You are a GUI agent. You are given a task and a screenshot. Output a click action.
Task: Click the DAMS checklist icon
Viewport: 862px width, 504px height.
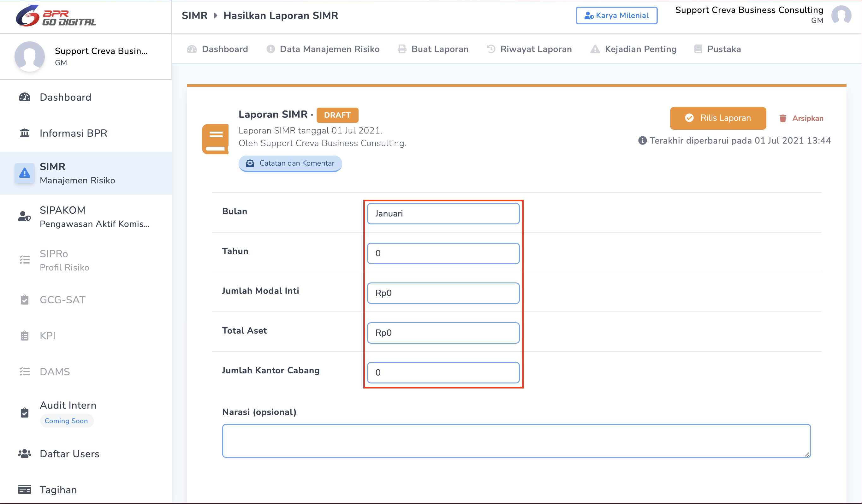[x=24, y=372]
